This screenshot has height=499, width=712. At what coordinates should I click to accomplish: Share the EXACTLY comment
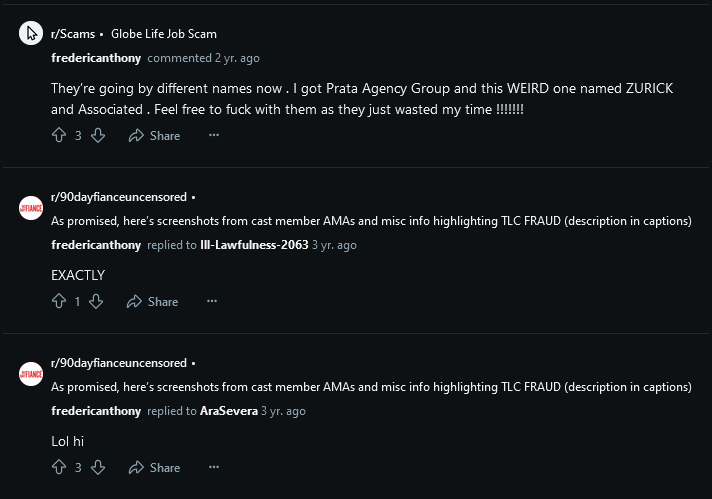point(153,301)
